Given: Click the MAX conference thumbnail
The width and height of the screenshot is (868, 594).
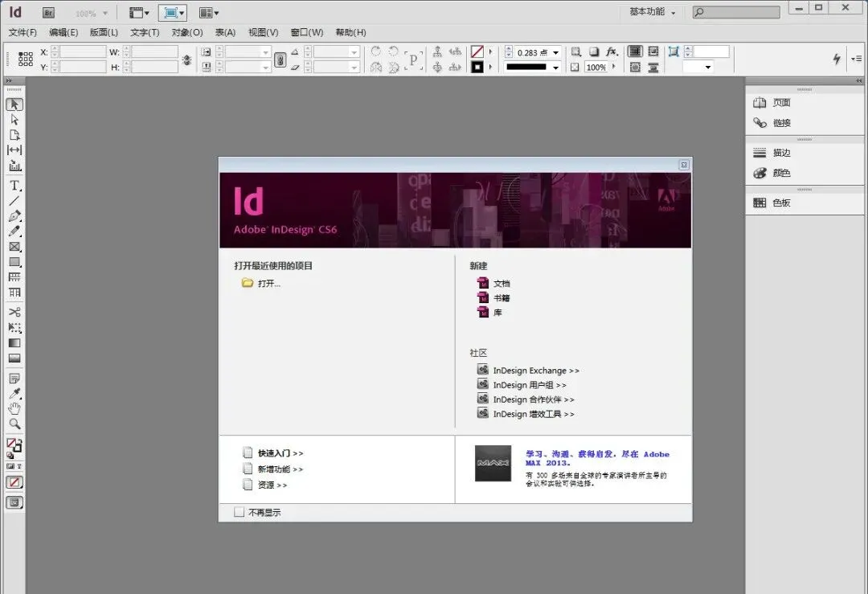Looking at the screenshot, I should click(493, 463).
